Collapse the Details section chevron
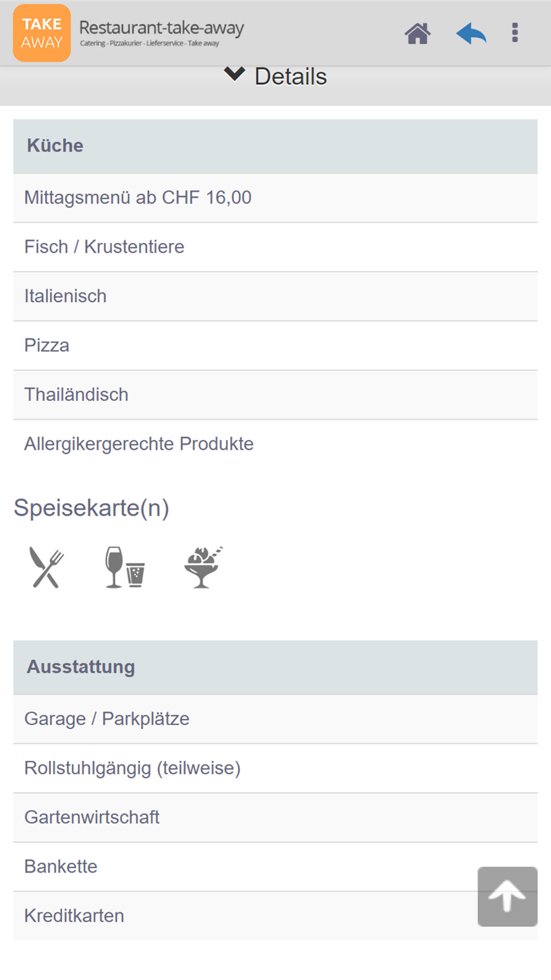 coord(235,74)
